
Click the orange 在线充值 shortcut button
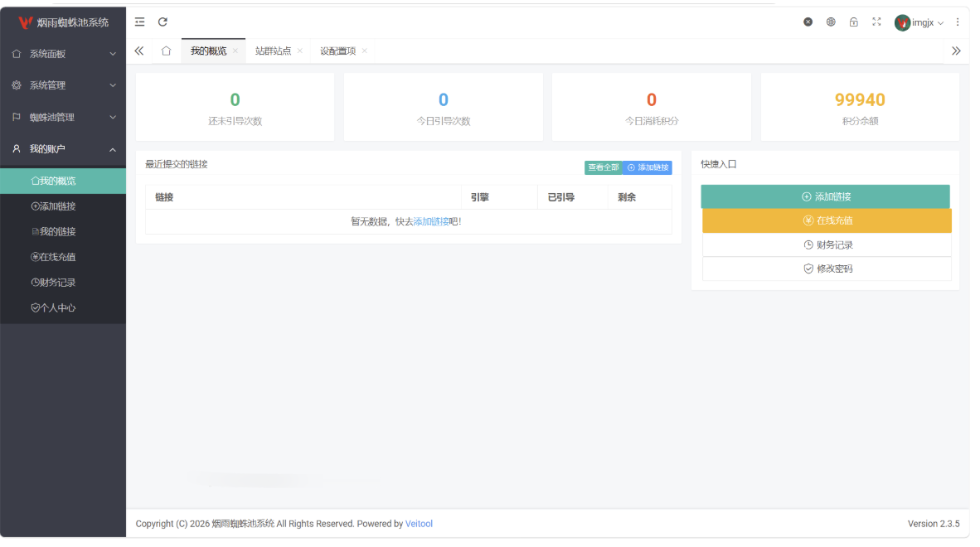coord(827,221)
